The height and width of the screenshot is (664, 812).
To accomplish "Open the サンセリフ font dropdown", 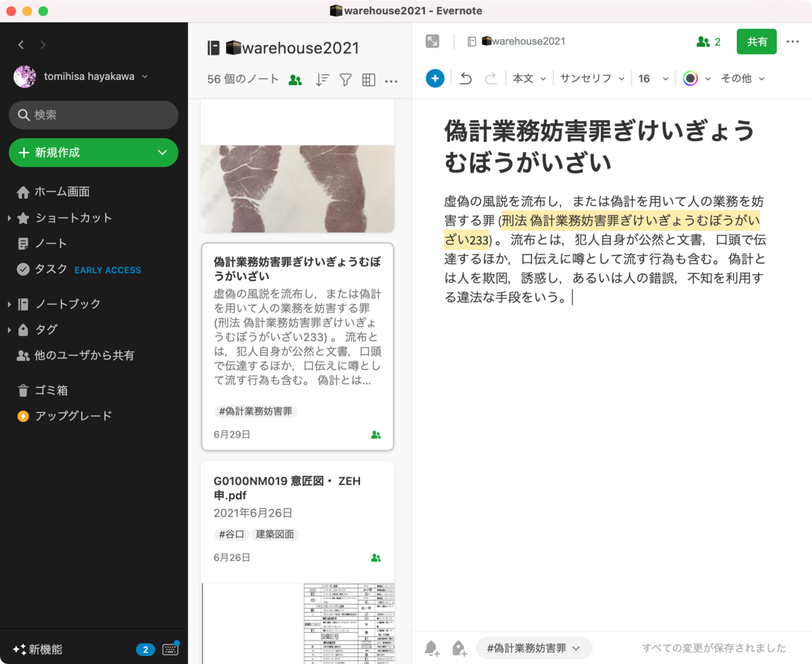I will 592,78.
